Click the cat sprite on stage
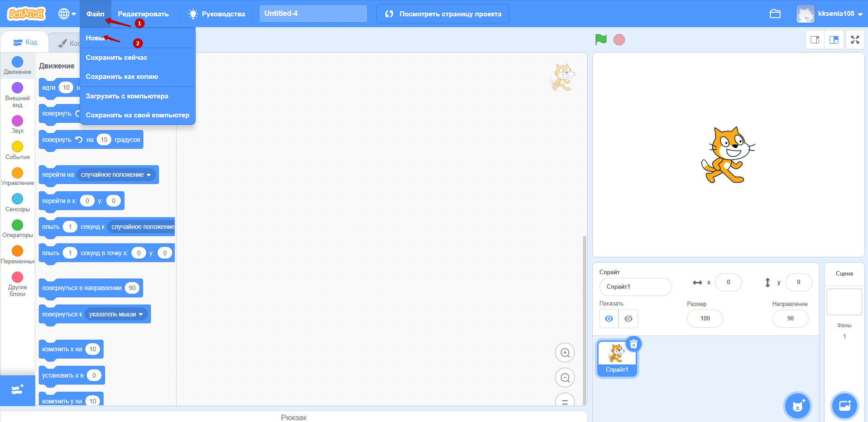 pos(728,155)
